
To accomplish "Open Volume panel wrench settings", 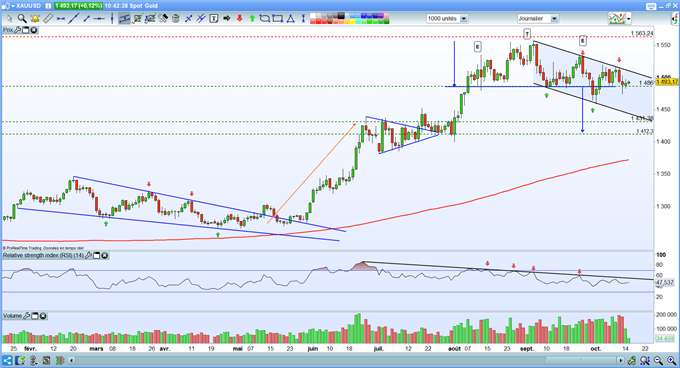I will tap(26, 316).
